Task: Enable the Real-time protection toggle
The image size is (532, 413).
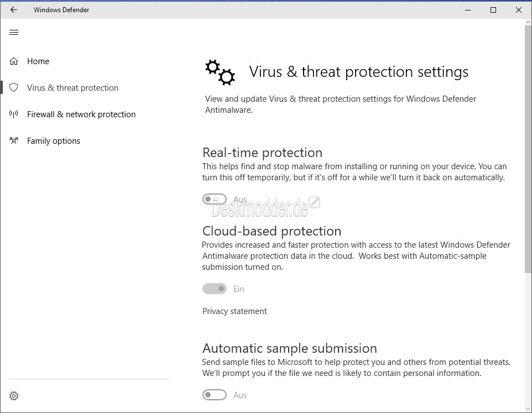Action: click(x=215, y=199)
